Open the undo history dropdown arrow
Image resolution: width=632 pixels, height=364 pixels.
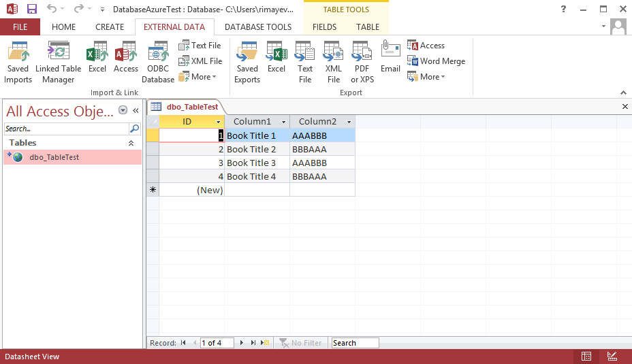coord(62,8)
